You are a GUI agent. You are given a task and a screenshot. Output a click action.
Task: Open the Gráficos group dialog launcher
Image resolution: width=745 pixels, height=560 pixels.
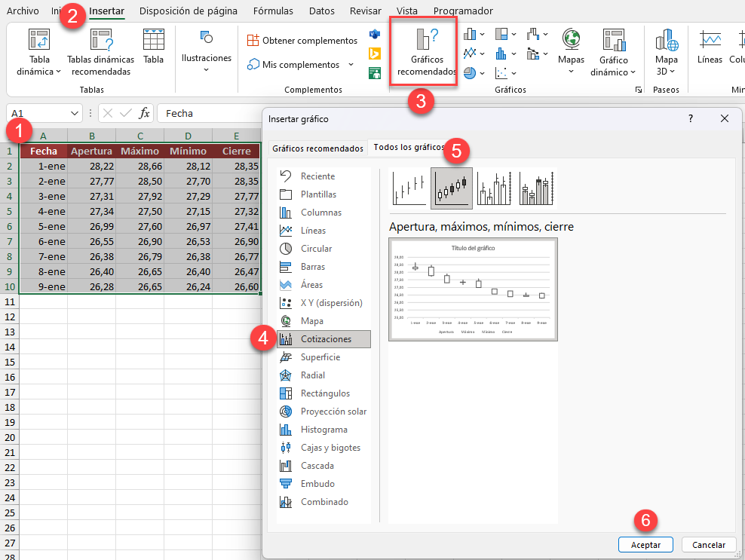(x=639, y=90)
